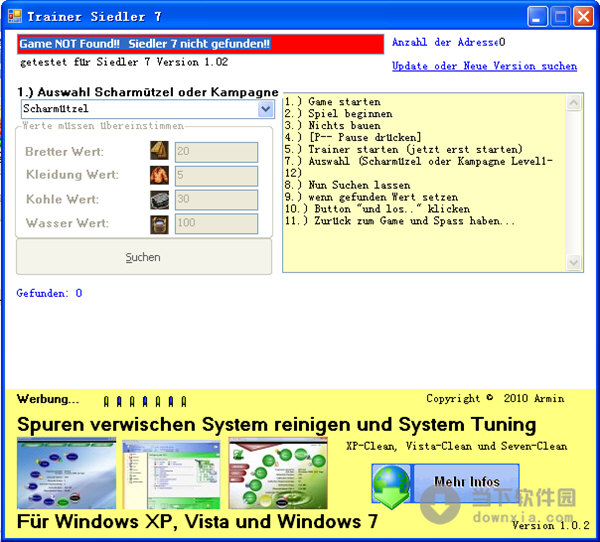This screenshot has width=600, height=542.
Task: Open the green circles advertisement thumbnail
Action: point(278,473)
